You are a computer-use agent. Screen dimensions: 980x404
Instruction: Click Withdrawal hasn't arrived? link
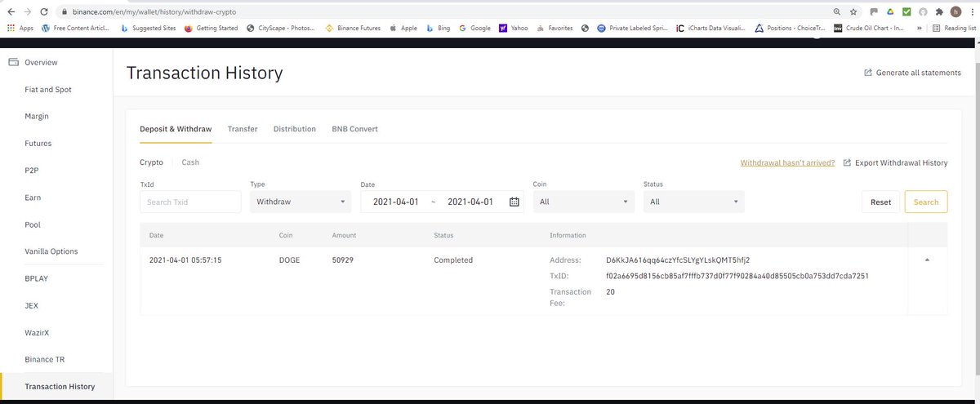pos(787,162)
